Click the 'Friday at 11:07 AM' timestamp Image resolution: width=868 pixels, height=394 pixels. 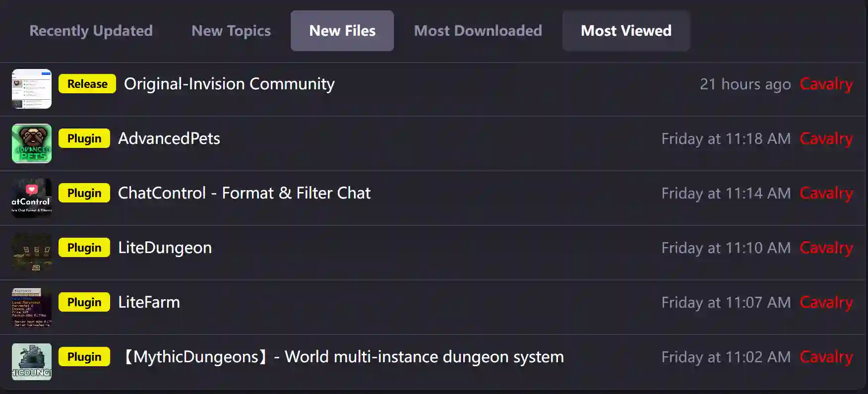[x=726, y=303]
